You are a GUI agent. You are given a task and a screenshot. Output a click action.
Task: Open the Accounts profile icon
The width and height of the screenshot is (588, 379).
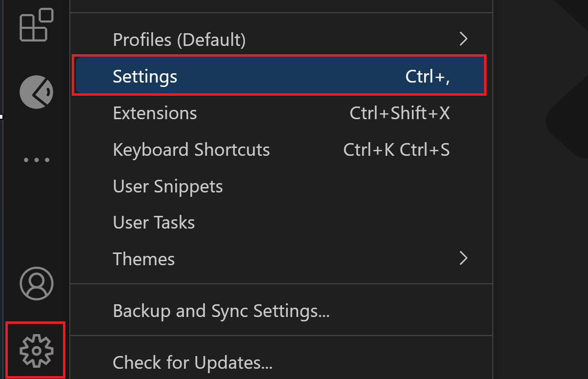(36, 283)
